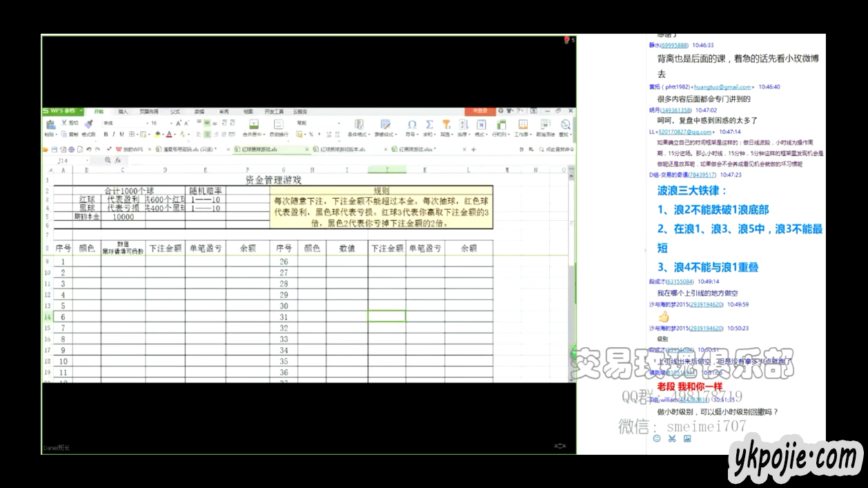The image size is (868, 488).
Task: Click the fx insert function icon
Action: pos(118,160)
